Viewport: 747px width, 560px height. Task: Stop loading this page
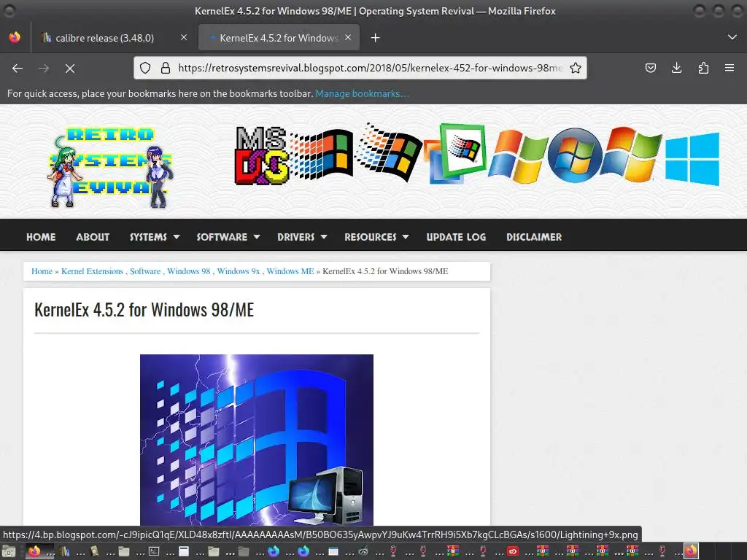[x=70, y=69]
